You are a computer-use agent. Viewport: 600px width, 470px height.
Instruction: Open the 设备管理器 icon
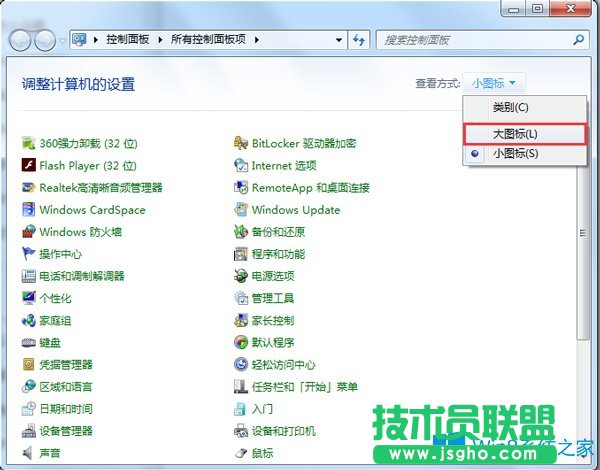(x=29, y=431)
